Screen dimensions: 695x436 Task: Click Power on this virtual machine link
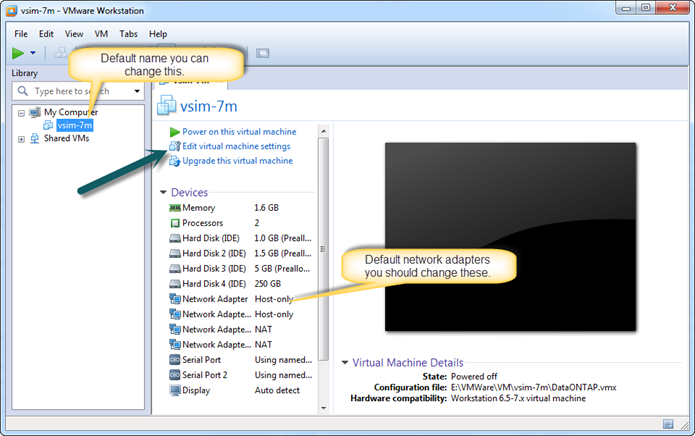tap(239, 132)
